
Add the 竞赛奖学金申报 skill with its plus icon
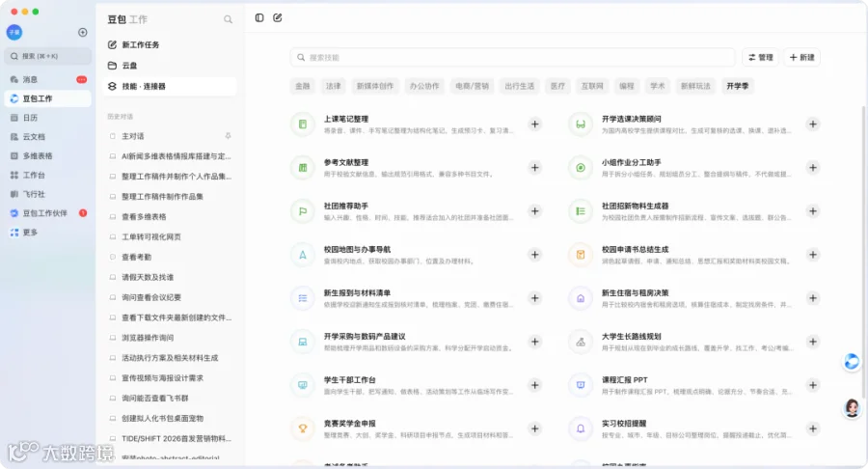click(x=534, y=428)
